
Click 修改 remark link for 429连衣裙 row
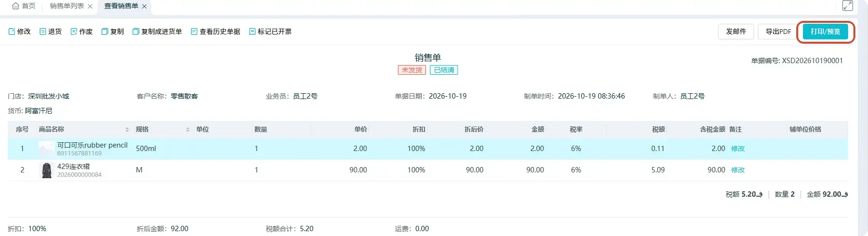pyautogui.click(x=738, y=170)
